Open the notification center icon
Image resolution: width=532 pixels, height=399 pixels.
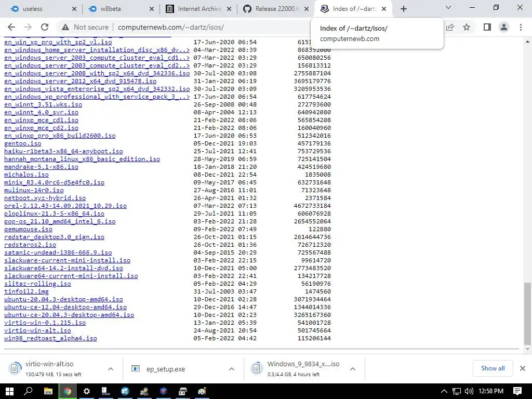(517, 391)
